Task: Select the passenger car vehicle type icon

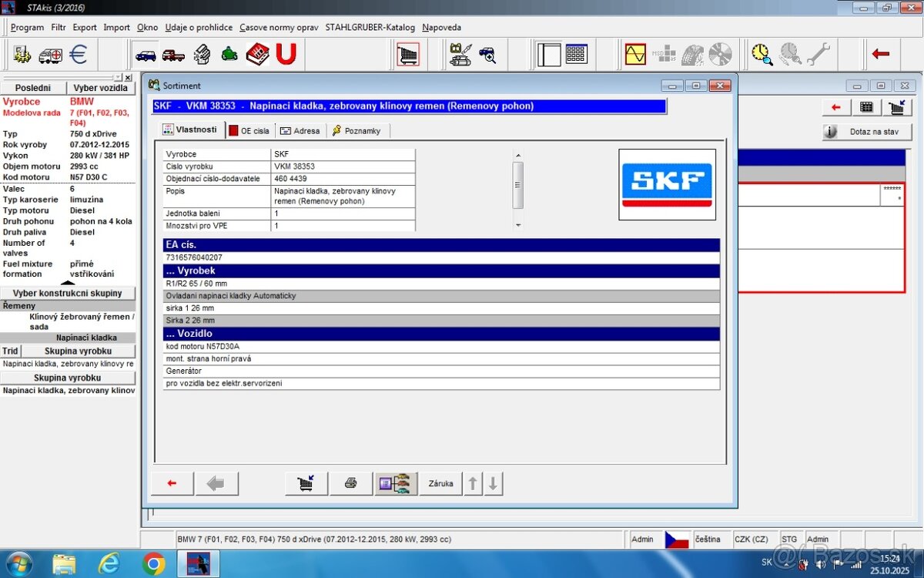Action: point(146,55)
